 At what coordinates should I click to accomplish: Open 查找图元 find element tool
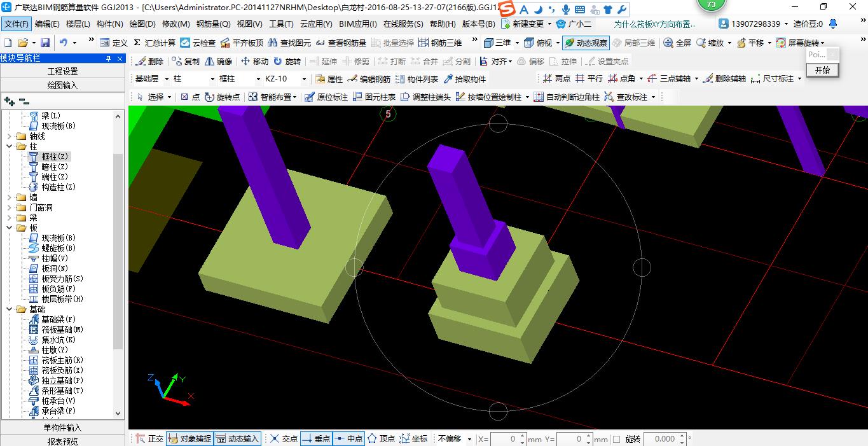coord(289,43)
